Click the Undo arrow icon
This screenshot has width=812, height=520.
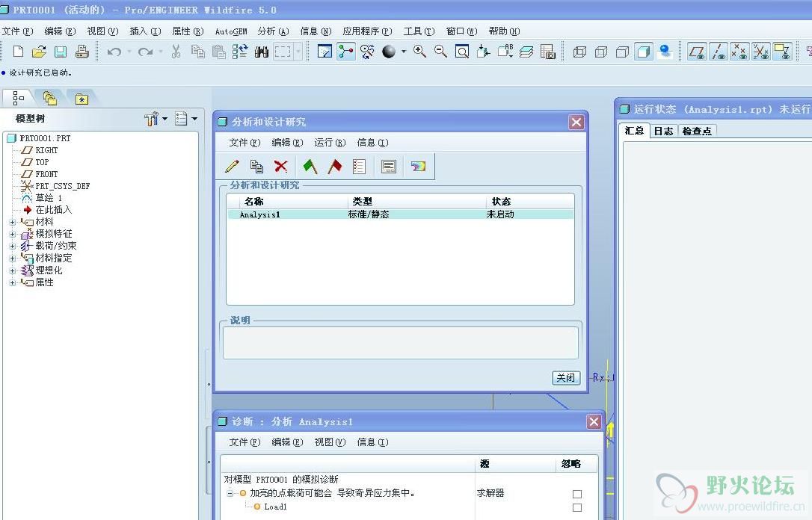[x=114, y=52]
